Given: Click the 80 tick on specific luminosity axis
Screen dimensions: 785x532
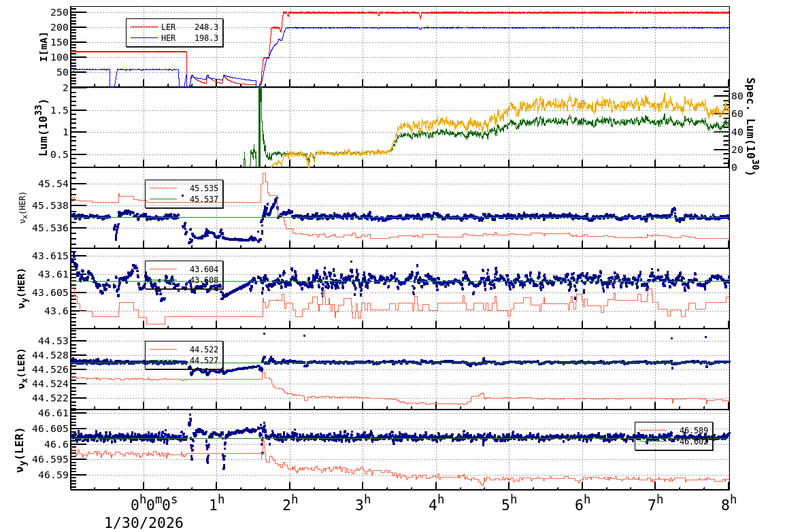Looking at the screenshot, I should pos(737,96).
